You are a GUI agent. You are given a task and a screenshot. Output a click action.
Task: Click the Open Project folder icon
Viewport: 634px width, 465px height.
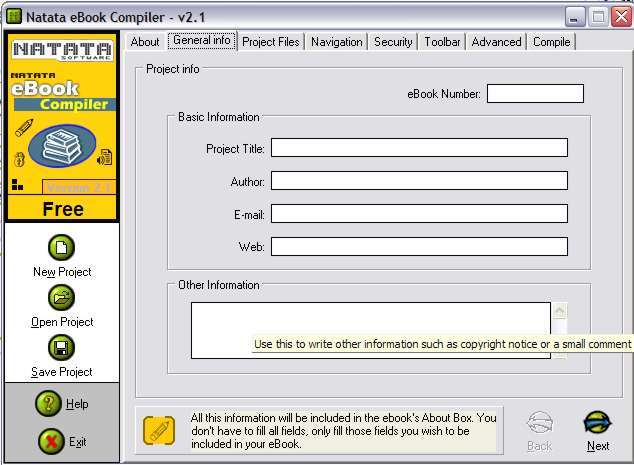(61, 298)
